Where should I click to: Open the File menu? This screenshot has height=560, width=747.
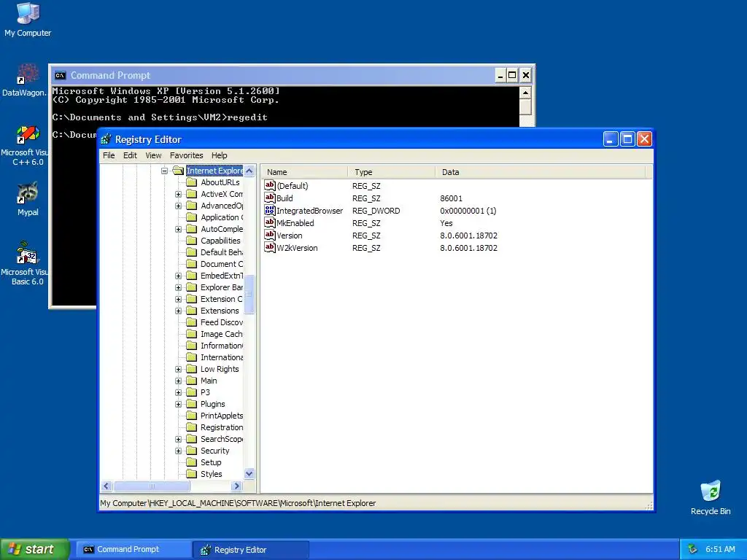109,155
